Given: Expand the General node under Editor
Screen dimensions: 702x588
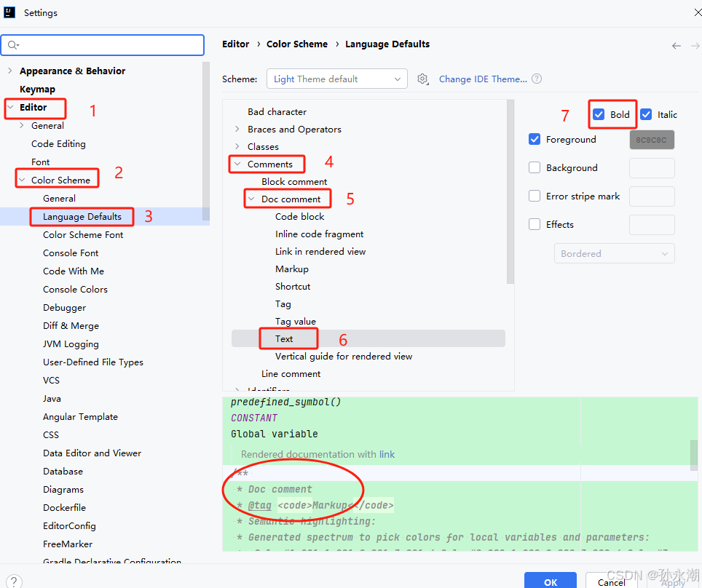Looking at the screenshot, I should point(22,125).
